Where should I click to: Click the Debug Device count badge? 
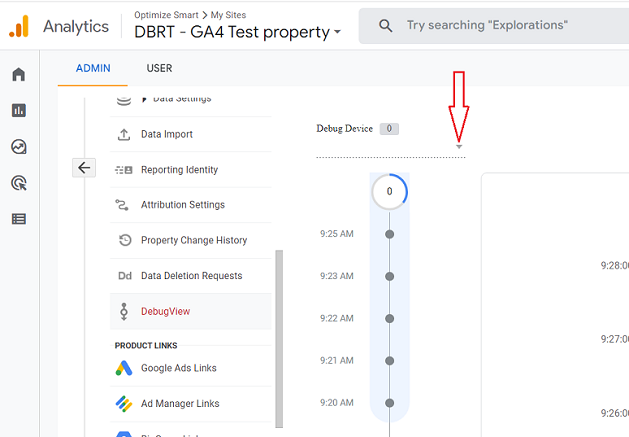(389, 129)
